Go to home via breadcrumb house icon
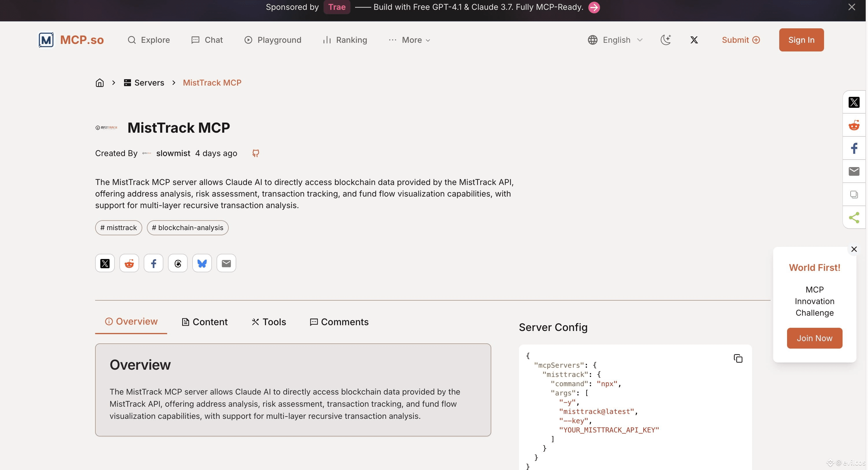Viewport: 868px width, 470px height. 100,83
